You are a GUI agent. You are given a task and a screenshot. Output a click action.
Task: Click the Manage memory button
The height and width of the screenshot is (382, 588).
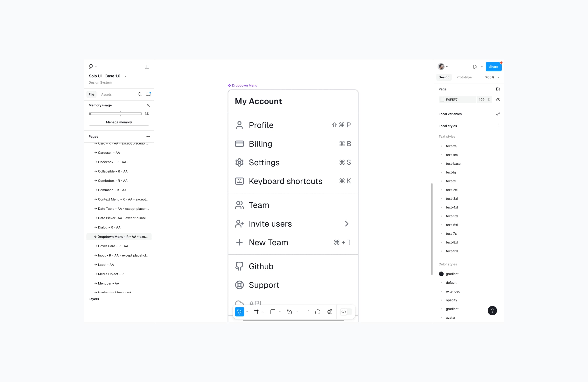119,122
